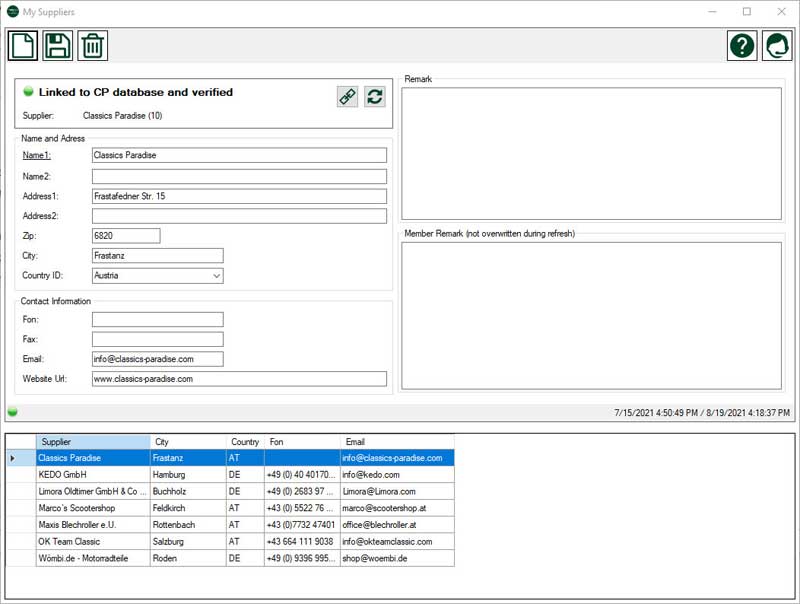Click Salzburg city cell
This screenshot has width=800, height=604.
[188, 542]
